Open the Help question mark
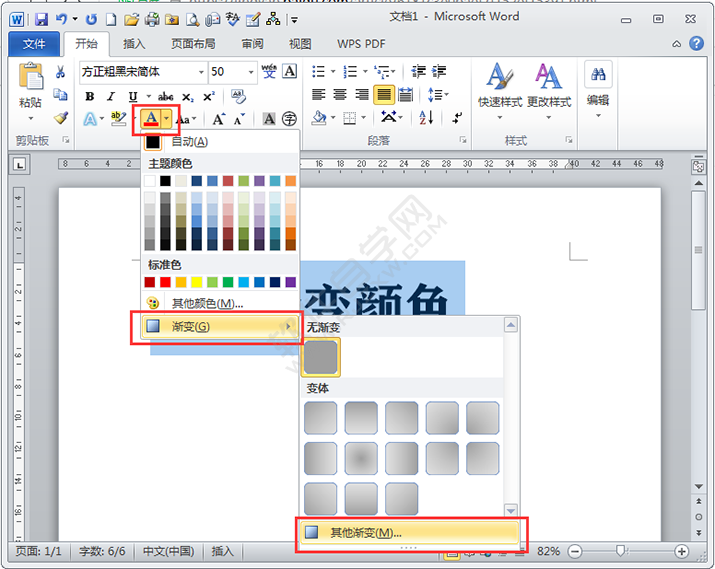 click(x=696, y=43)
